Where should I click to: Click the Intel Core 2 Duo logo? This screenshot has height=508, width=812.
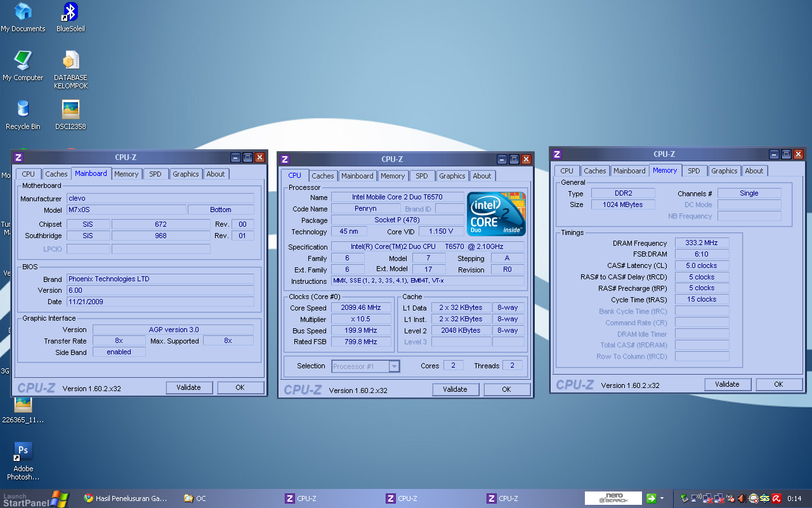(x=497, y=214)
